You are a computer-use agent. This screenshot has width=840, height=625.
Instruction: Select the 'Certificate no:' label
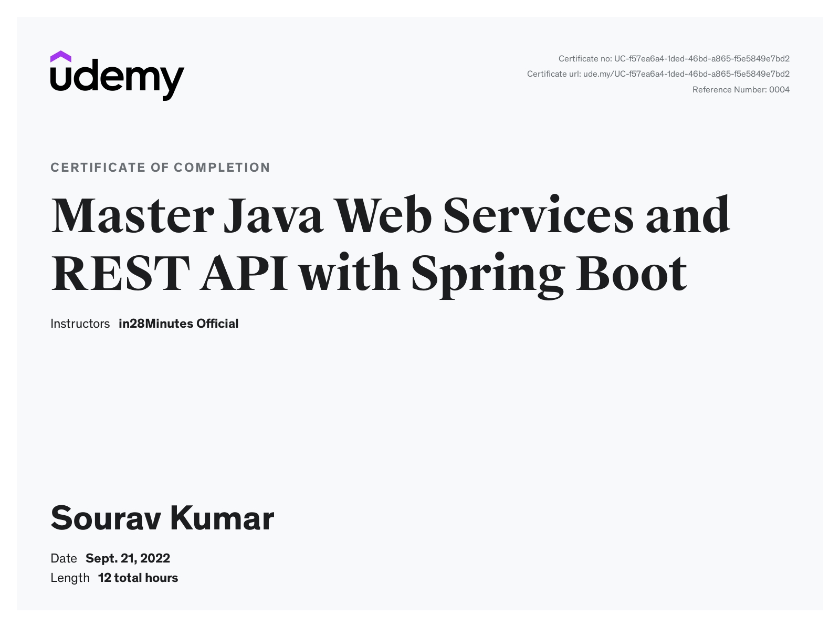tap(585, 59)
